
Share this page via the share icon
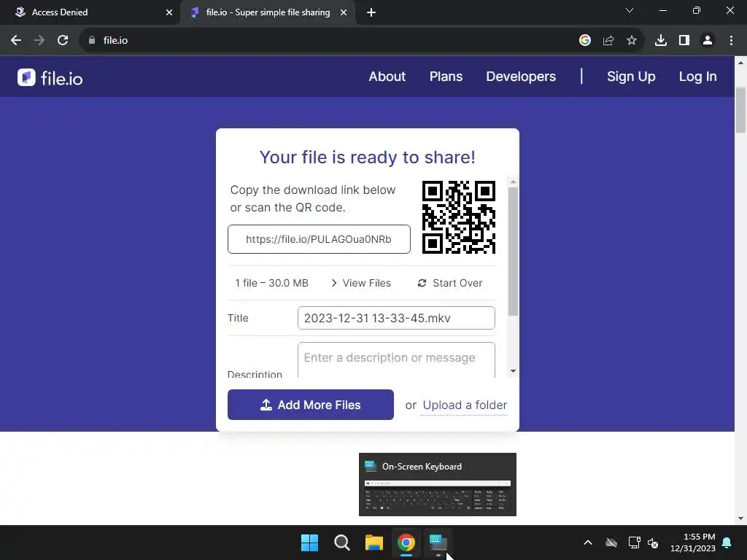click(x=608, y=41)
